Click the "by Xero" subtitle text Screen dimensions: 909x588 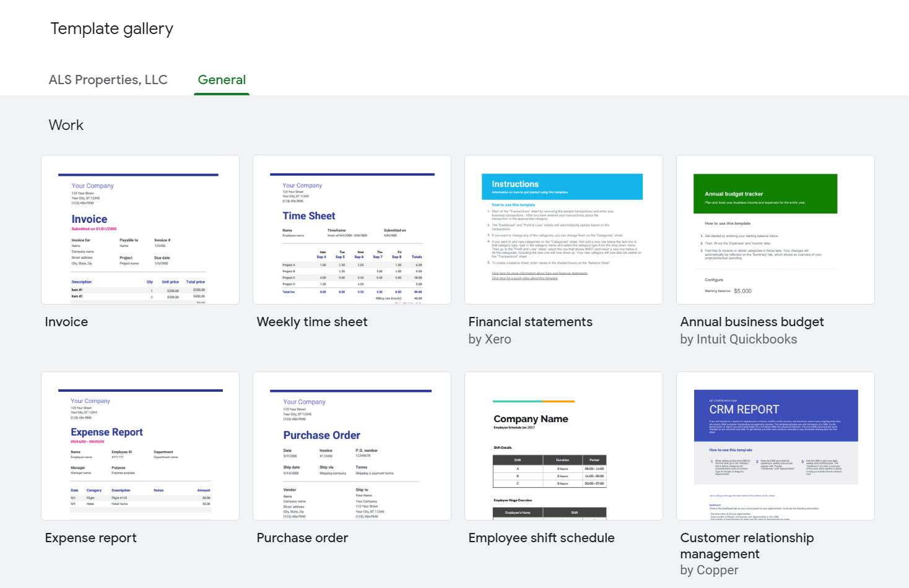pyautogui.click(x=489, y=339)
